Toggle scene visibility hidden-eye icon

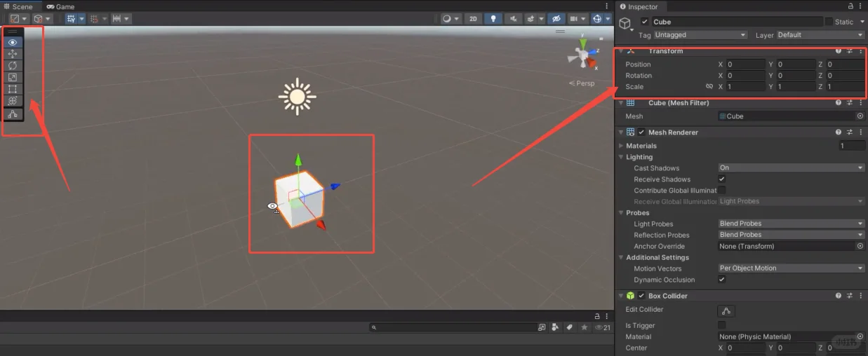pyautogui.click(x=556, y=19)
